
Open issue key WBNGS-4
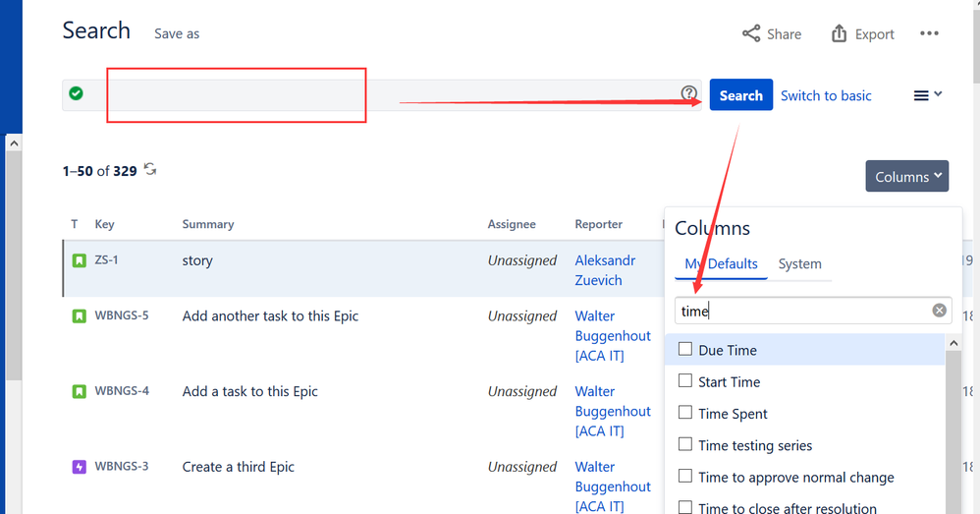click(122, 391)
